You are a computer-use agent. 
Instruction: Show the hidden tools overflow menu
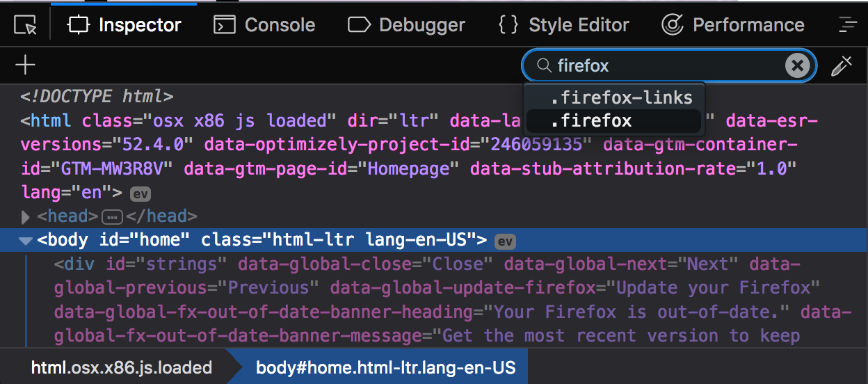(x=847, y=26)
